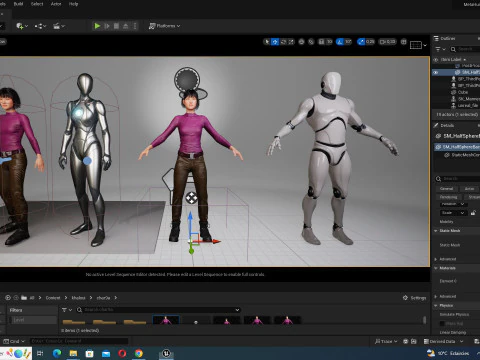Select the highlighted character asset thumbnail
Image resolution: width=480 pixels, height=360 pixels.
point(166,320)
